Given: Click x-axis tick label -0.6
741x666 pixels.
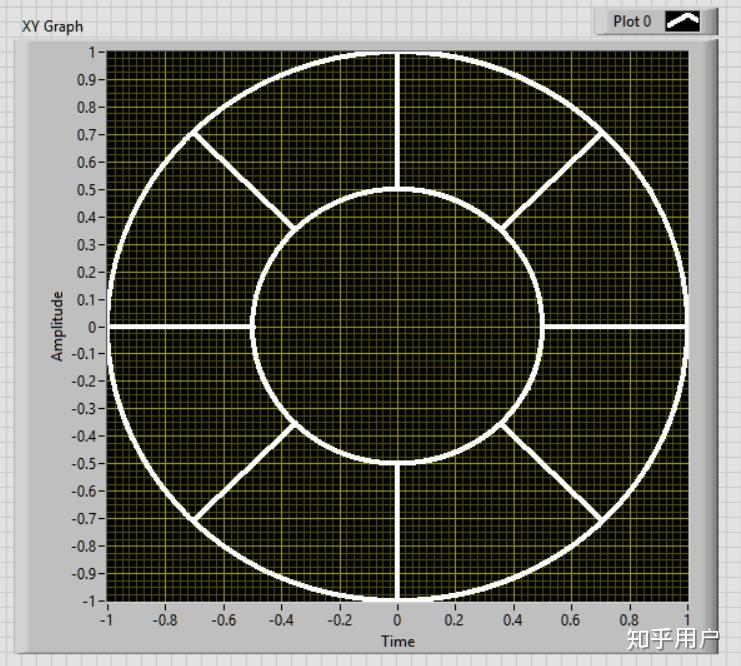Looking at the screenshot, I should tap(223, 619).
